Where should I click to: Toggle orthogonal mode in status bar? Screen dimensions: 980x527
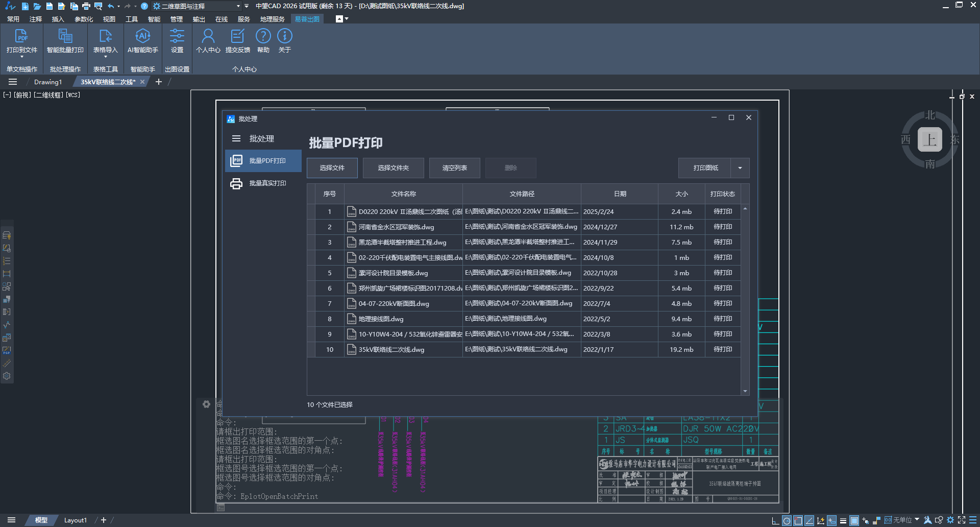[x=775, y=520]
